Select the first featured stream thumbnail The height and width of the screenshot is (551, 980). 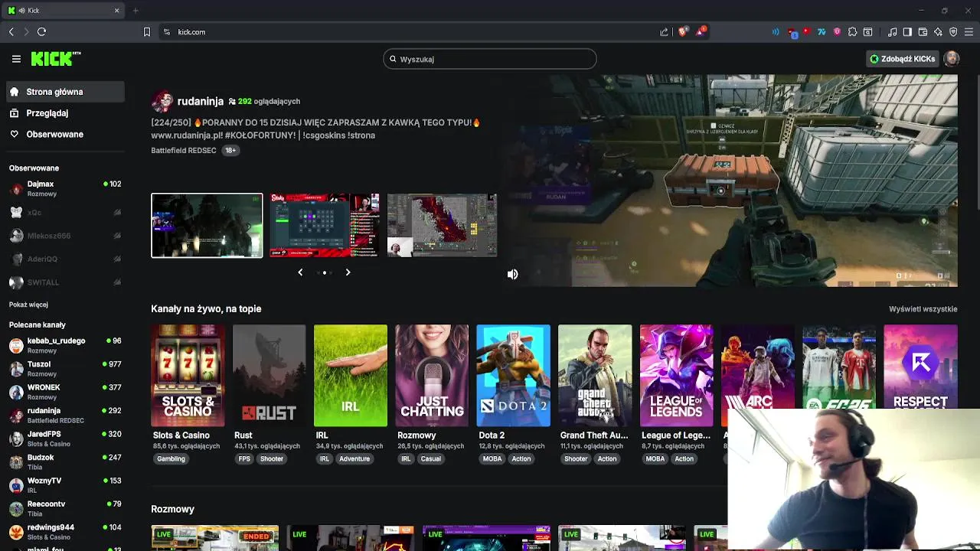tap(207, 226)
